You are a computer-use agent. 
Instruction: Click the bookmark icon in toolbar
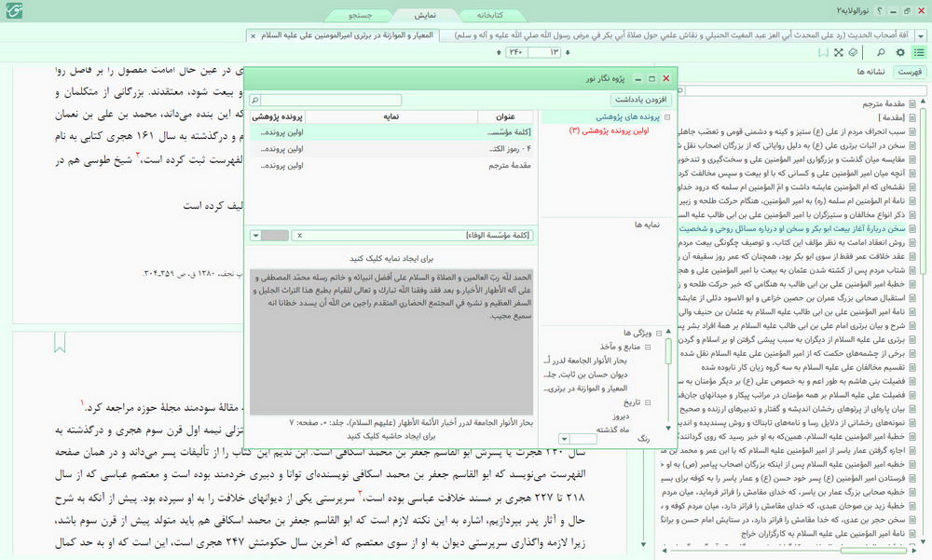(x=823, y=53)
